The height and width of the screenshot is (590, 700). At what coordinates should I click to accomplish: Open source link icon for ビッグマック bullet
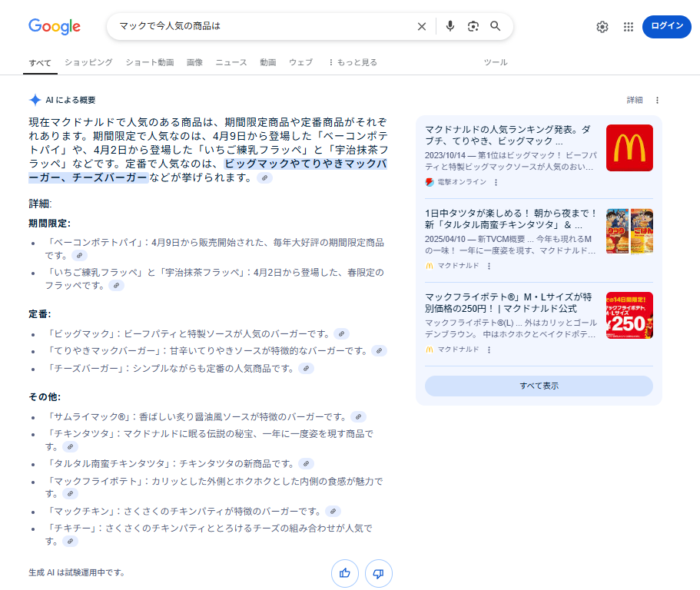tap(341, 334)
